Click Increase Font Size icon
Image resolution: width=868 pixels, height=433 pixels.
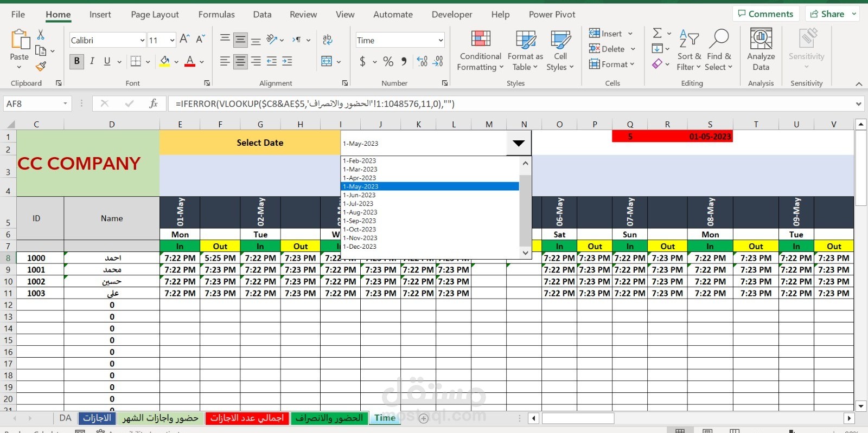[x=184, y=40]
